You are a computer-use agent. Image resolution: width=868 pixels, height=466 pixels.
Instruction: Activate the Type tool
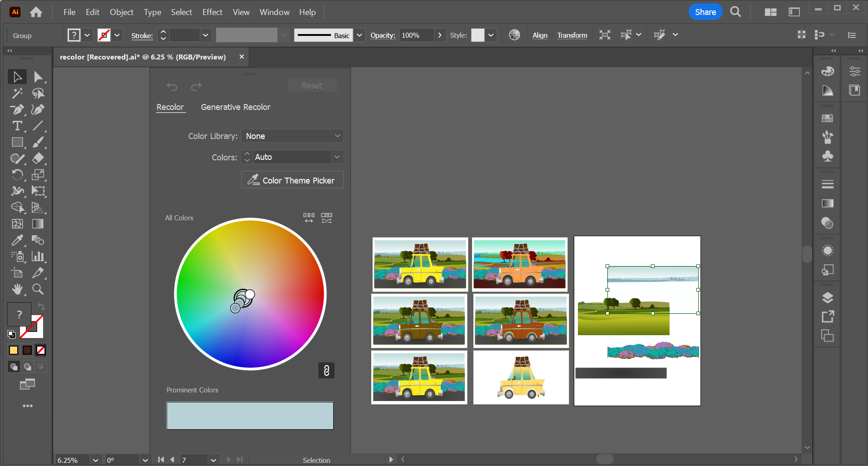click(17, 126)
